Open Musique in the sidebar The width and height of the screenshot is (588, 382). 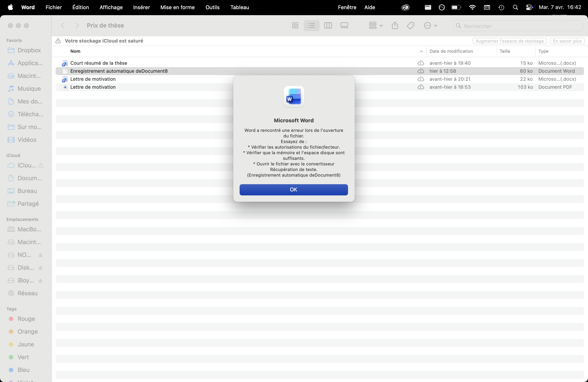pyautogui.click(x=24, y=89)
